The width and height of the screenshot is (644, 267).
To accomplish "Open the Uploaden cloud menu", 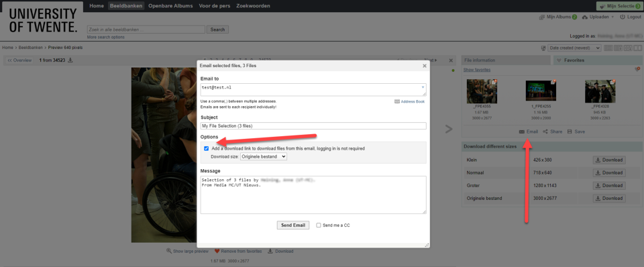I will pyautogui.click(x=598, y=17).
